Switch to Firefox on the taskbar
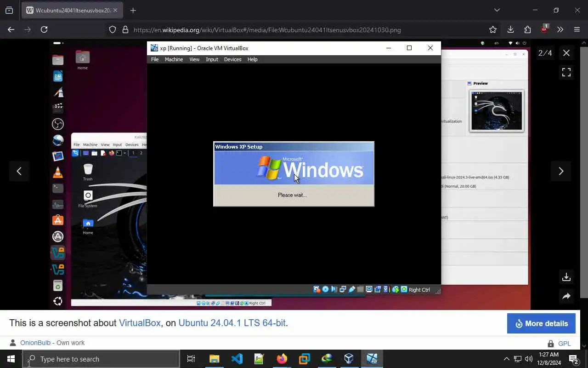The width and height of the screenshot is (588, 368). (282, 359)
